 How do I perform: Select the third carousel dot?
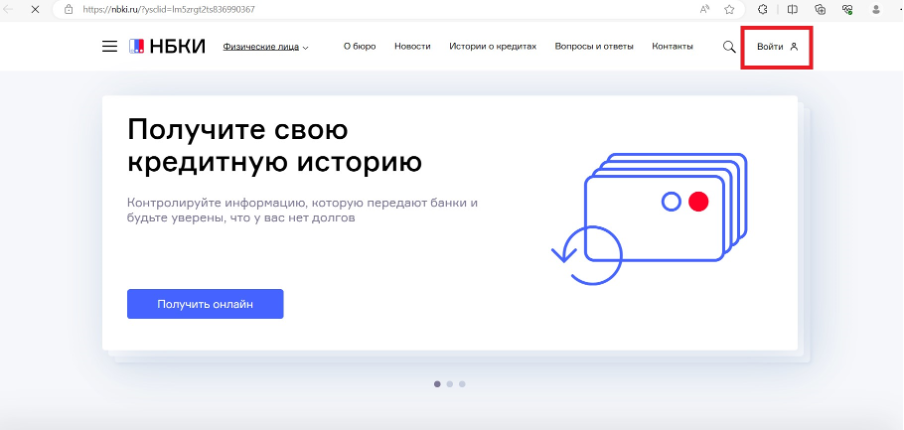point(462,384)
